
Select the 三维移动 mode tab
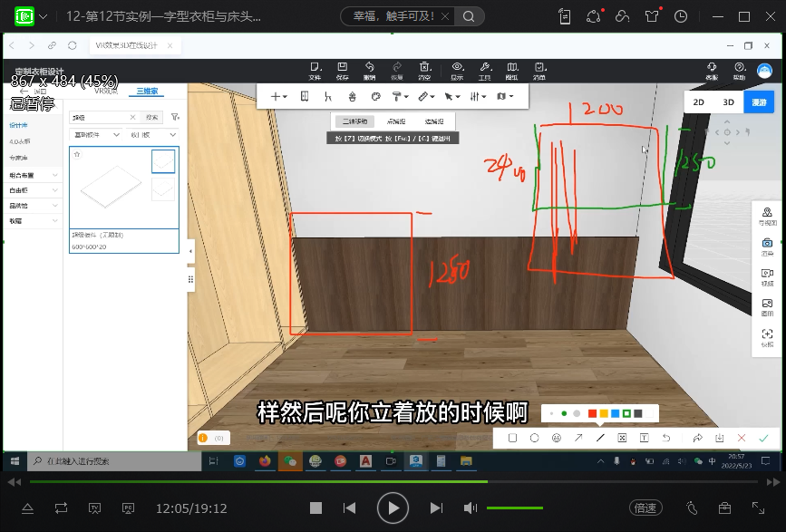[354, 121]
